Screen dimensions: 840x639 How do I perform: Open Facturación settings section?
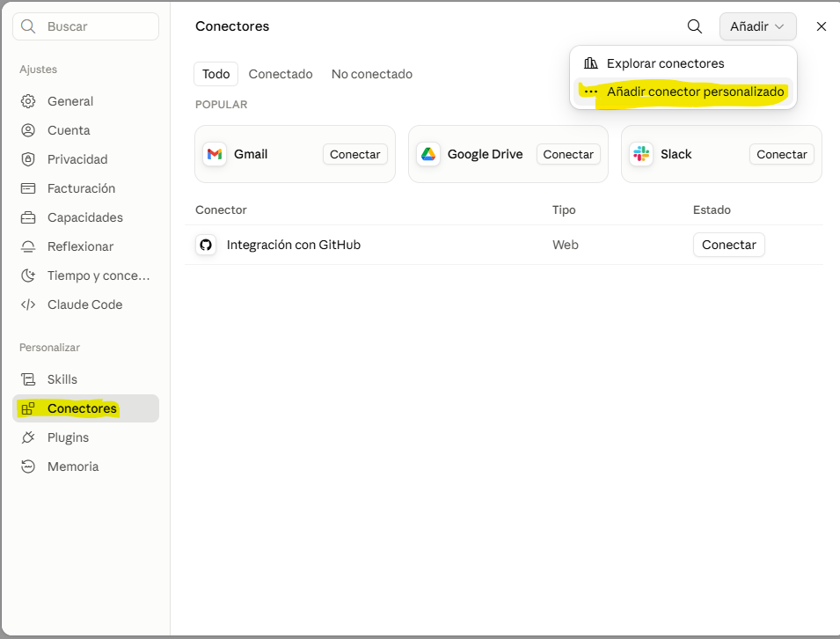click(85, 188)
